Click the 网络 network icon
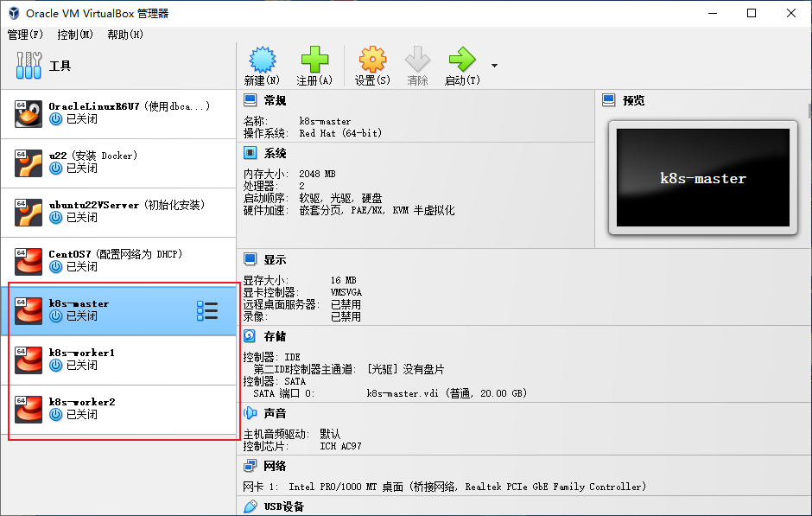This screenshot has width=812, height=516. tap(251, 466)
